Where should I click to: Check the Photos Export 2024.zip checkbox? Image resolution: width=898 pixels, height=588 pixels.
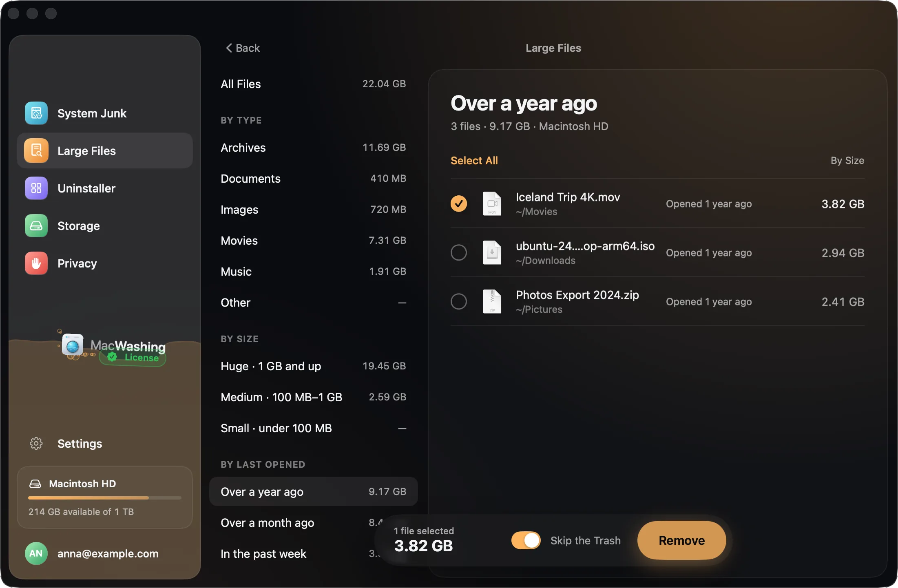[459, 301]
